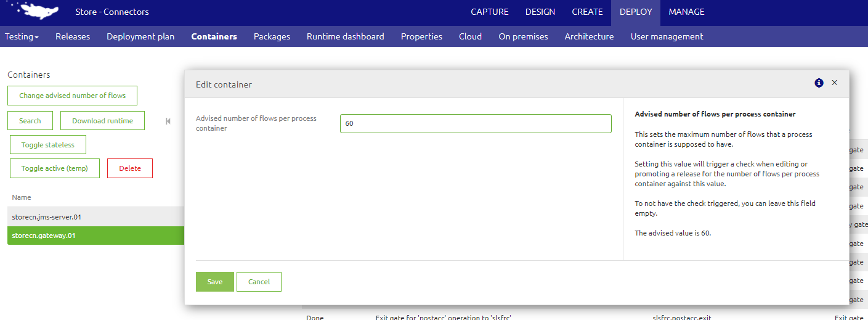The height and width of the screenshot is (320, 868).
Task: Close the Edit container dialog with X
Action: tap(835, 83)
